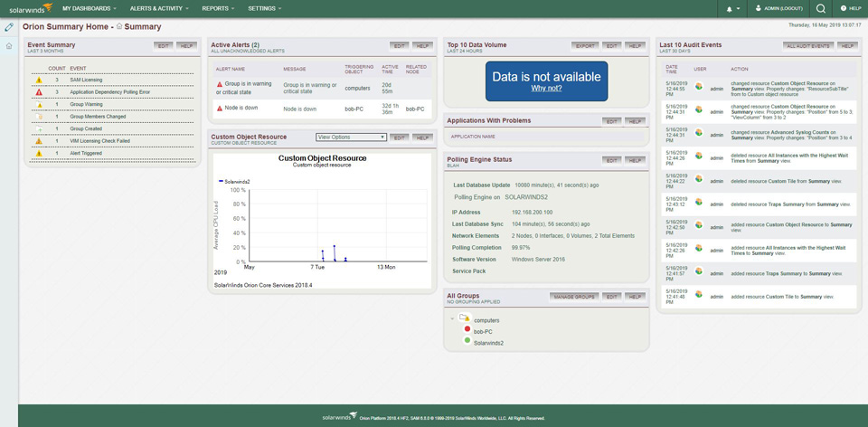This screenshot has height=427, width=868.
Task: Click the pencil customize page icon
Action: [x=9, y=26]
